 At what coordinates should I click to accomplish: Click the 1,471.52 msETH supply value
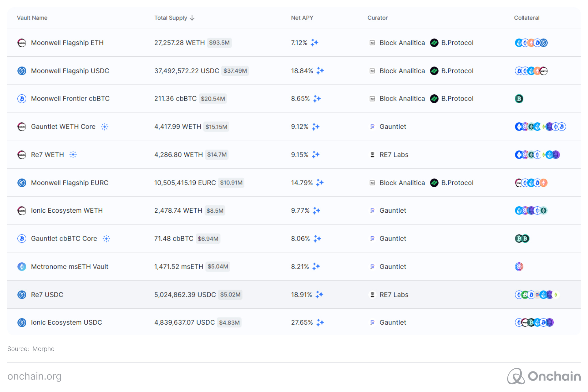[x=179, y=267]
